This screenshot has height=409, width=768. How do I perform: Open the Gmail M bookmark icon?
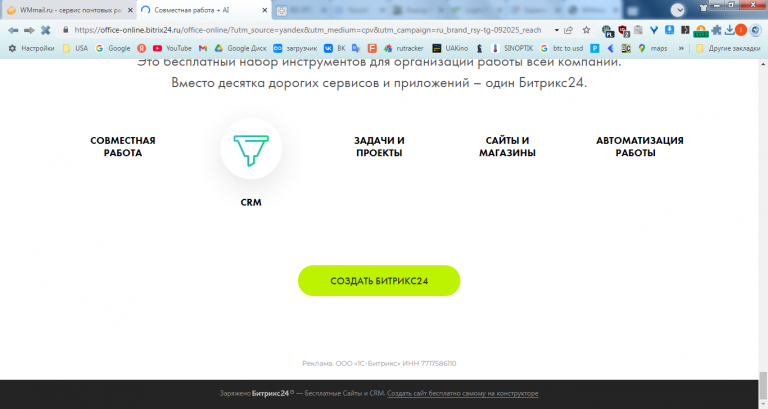point(203,48)
